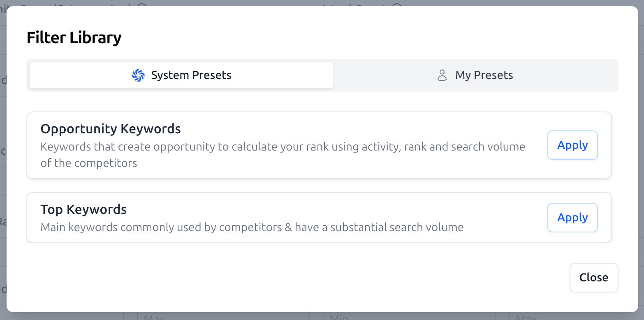Apply the Top Keywords preset
The width and height of the screenshot is (644, 320).
572,217
